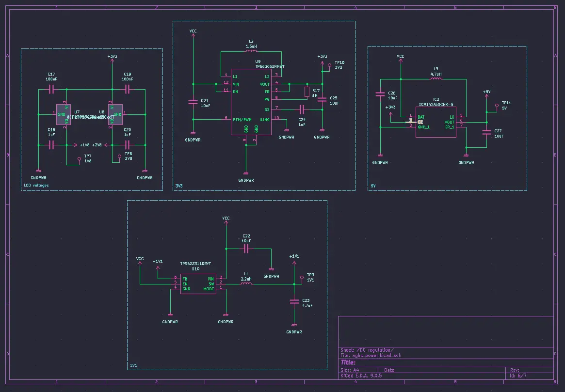The height and width of the screenshot is (392, 565).
Task: Click the 'Sheet: /DC regulation/' title block field
Action: coord(367,350)
